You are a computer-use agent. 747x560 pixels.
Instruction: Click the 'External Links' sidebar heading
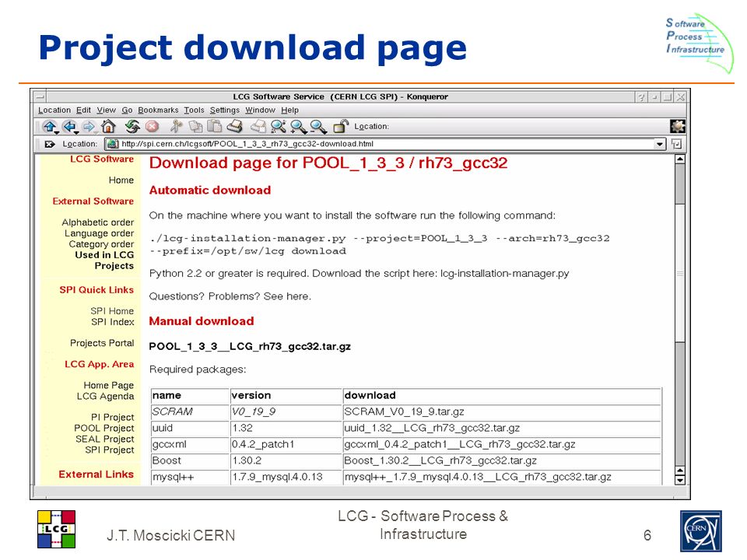[x=96, y=474]
